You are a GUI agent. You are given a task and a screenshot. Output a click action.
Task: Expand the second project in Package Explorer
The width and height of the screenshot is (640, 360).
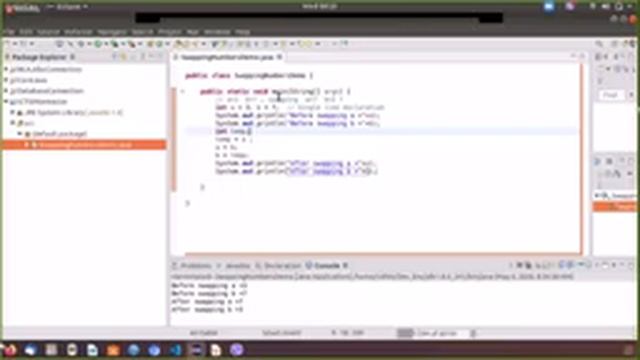[x=7, y=80]
